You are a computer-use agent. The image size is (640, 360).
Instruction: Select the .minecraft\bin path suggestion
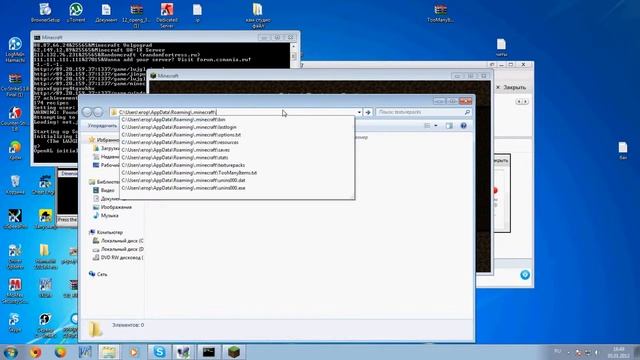click(237, 120)
